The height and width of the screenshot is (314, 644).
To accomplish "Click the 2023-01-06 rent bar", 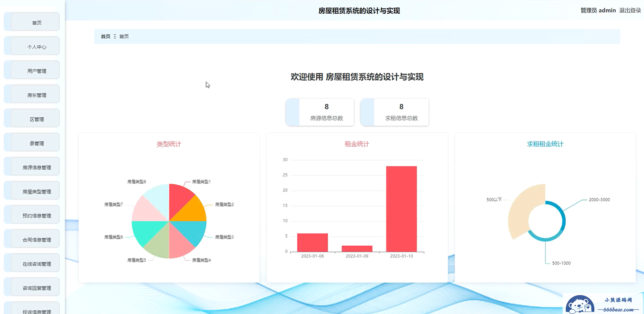I will (313, 243).
